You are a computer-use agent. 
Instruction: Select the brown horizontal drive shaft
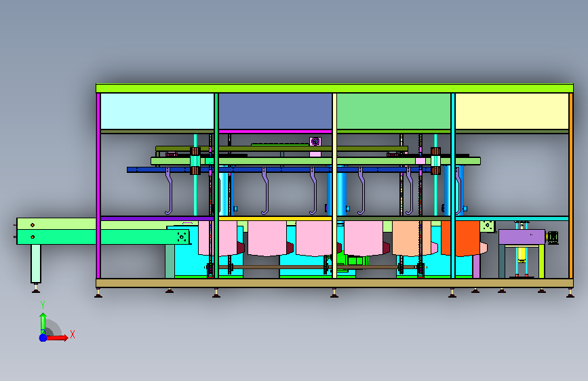coord(315,267)
